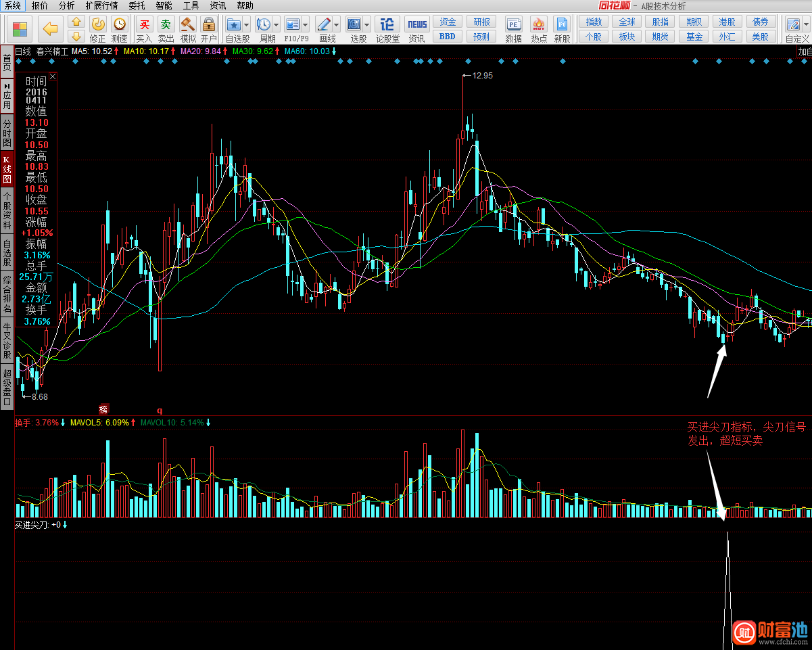This screenshot has height=650, width=812.
Task: Click the 论股堂 forum icon
Action: 387,25
